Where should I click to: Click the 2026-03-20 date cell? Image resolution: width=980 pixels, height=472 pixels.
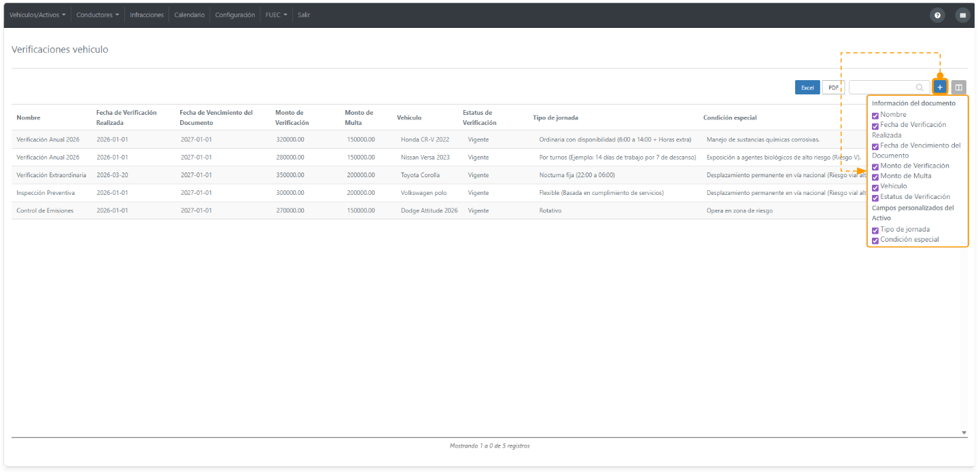click(x=112, y=175)
